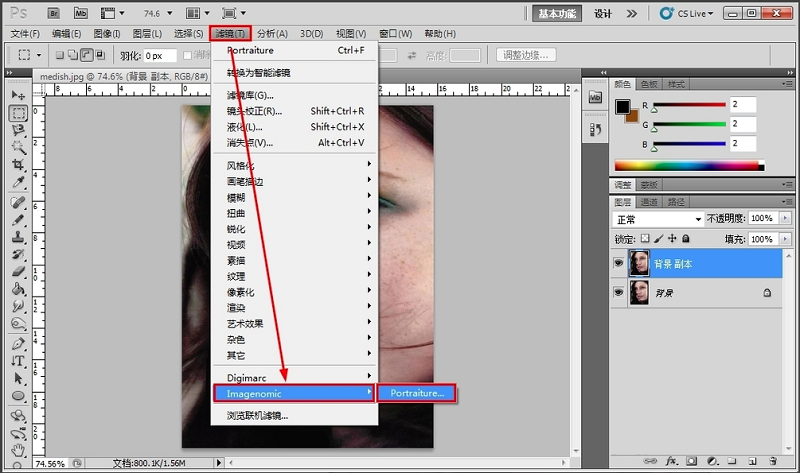Launch Adobe Bridge from the top bar
Viewport: 800px width, 473px height.
(x=53, y=14)
